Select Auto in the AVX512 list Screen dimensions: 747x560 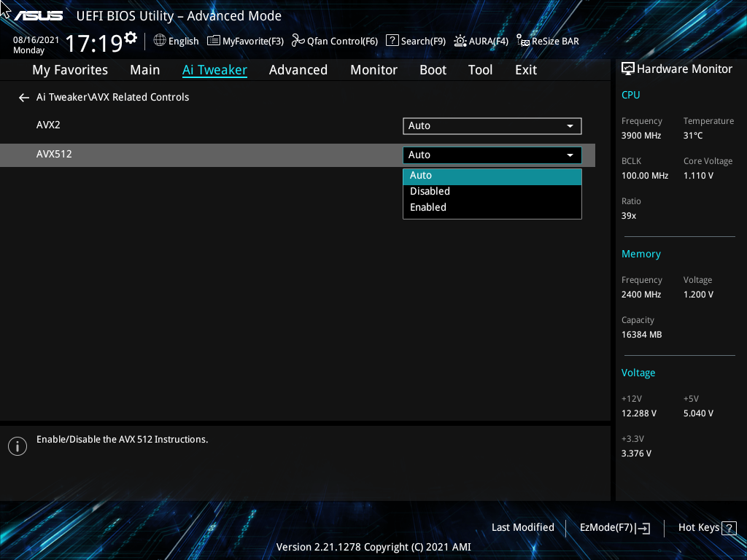coord(492,176)
